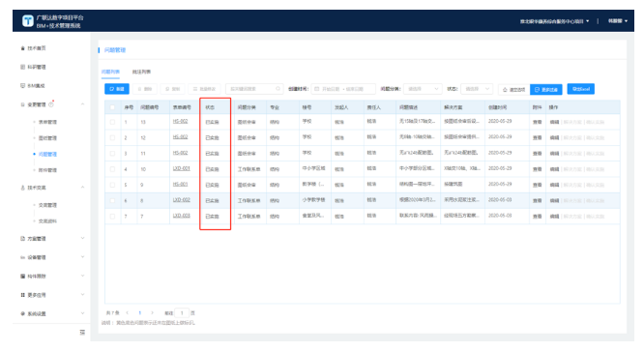
Task: Click the 复制 toolbar button
Action: coord(172,89)
